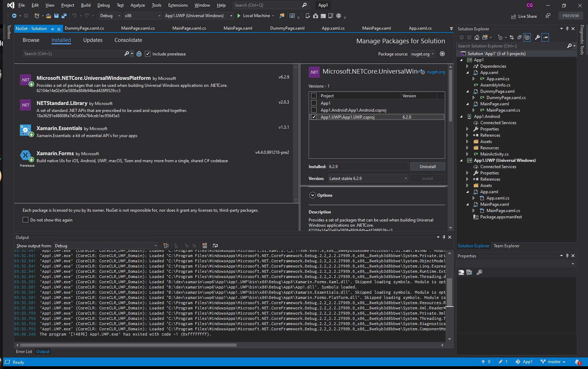Screen dimensions: 588x369
Task: Open Properties wrench icon in Solution Explorer
Action: pos(537,37)
